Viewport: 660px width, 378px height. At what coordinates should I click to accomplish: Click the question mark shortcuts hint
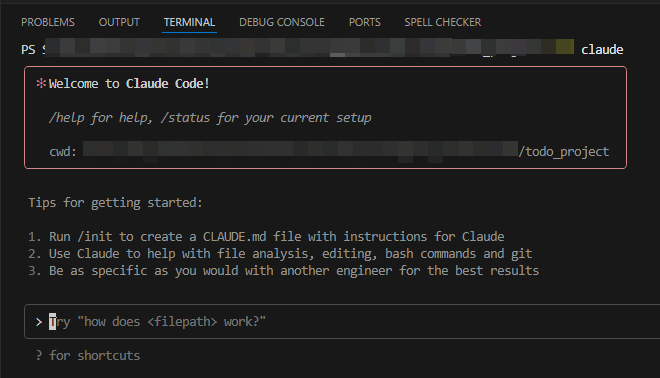pos(39,356)
